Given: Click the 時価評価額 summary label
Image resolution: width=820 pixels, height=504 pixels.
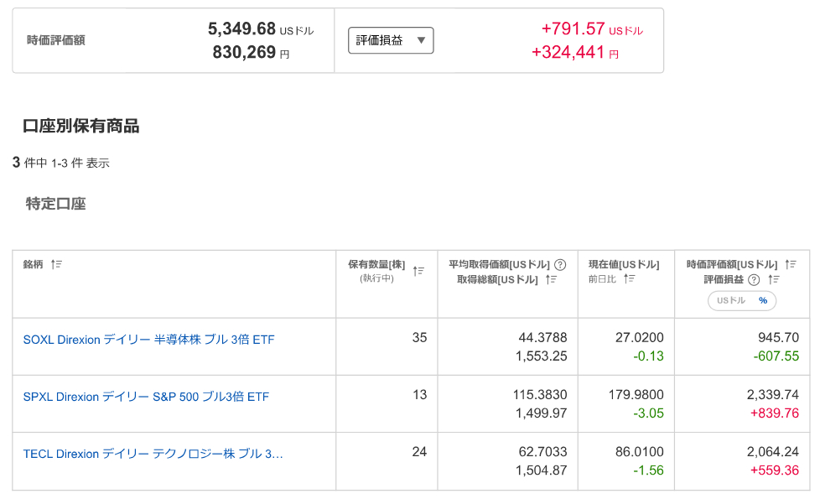Looking at the screenshot, I should point(56,40).
